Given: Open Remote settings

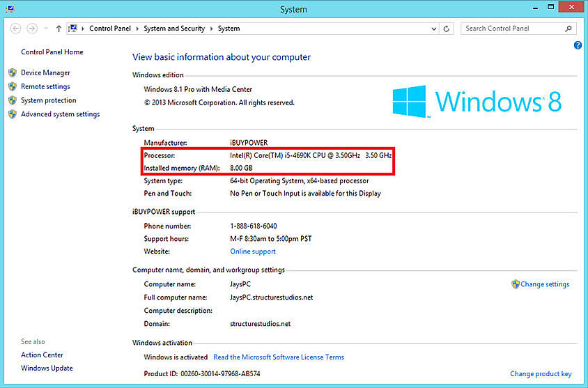Looking at the screenshot, I should pyautogui.click(x=45, y=86).
